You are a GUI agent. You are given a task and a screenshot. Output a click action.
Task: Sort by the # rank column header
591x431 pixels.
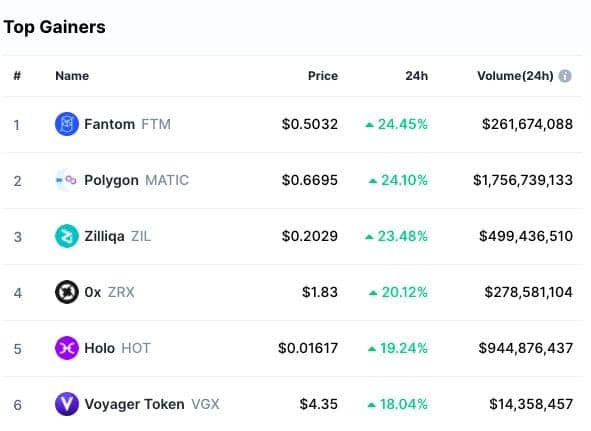[x=17, y=76]
